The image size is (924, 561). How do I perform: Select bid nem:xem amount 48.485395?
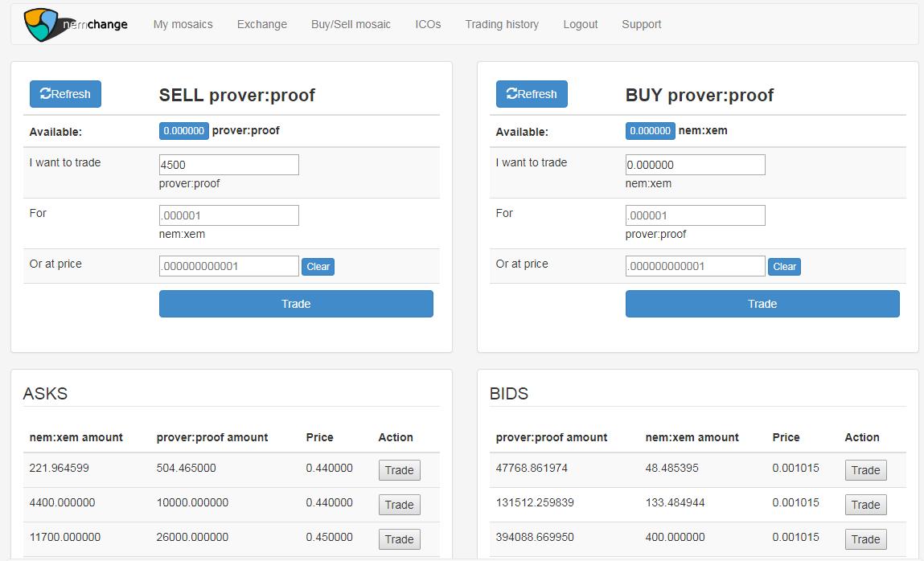pyautogui.click(x=671, y=468)
